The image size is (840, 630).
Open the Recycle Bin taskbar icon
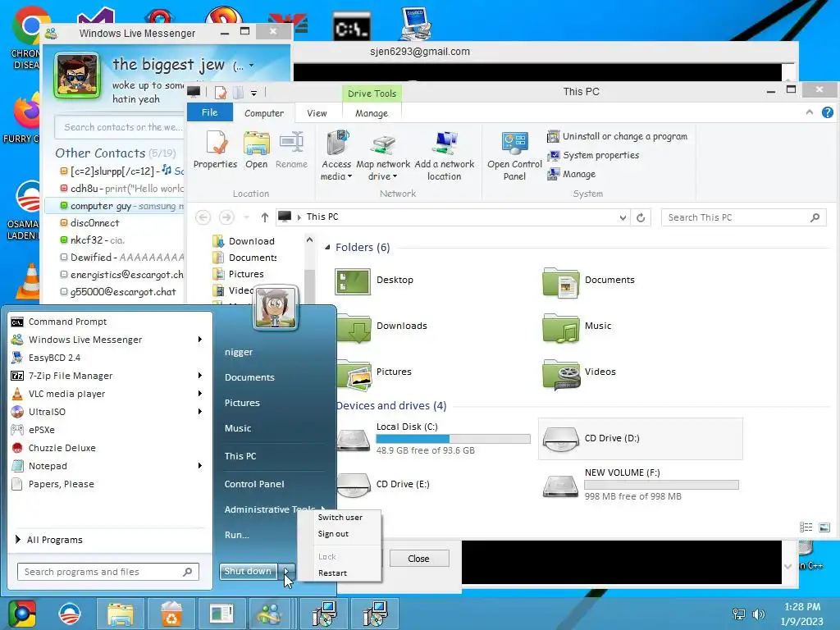pyautogui.click(x=171, y=614)
